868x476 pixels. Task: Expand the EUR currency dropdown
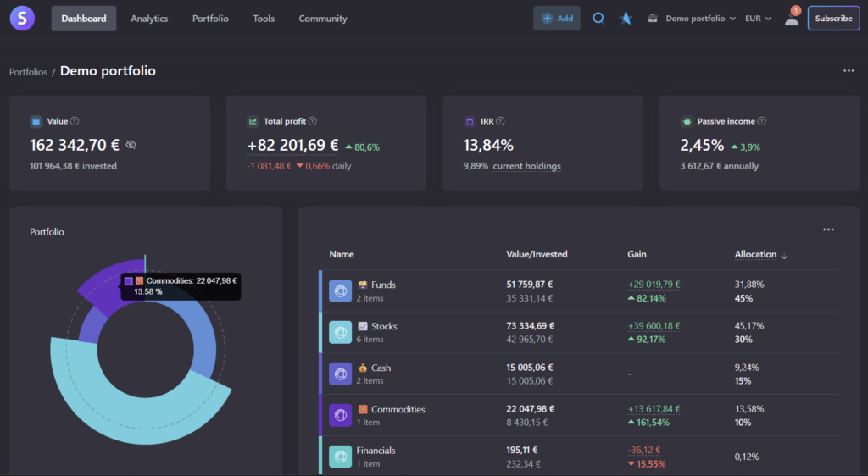[x=758, y=18]
